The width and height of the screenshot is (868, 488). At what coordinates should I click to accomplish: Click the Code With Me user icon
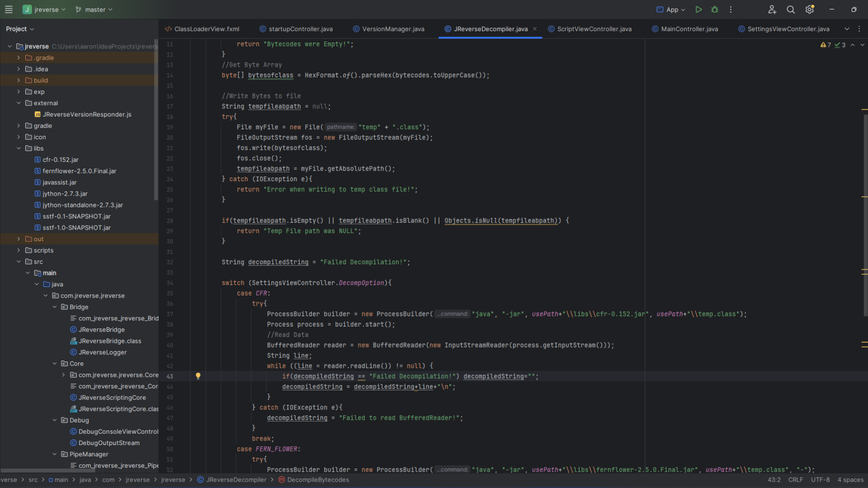coord(772,9)
